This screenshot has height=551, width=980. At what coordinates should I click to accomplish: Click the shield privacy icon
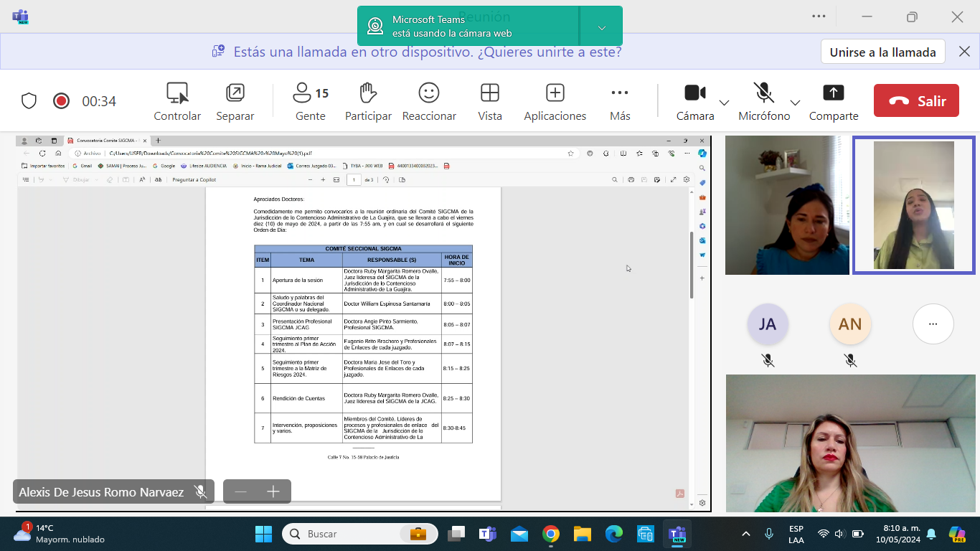click(29, 101)
